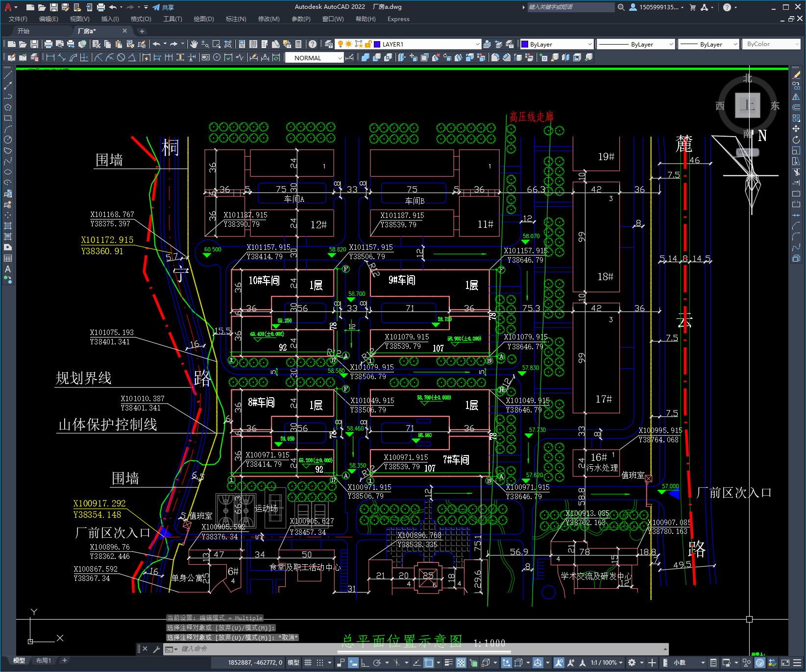This screenshot has width=806, height=672.
Task: Click the Zoom Window toolbar icon
Action: pos(217,44)
